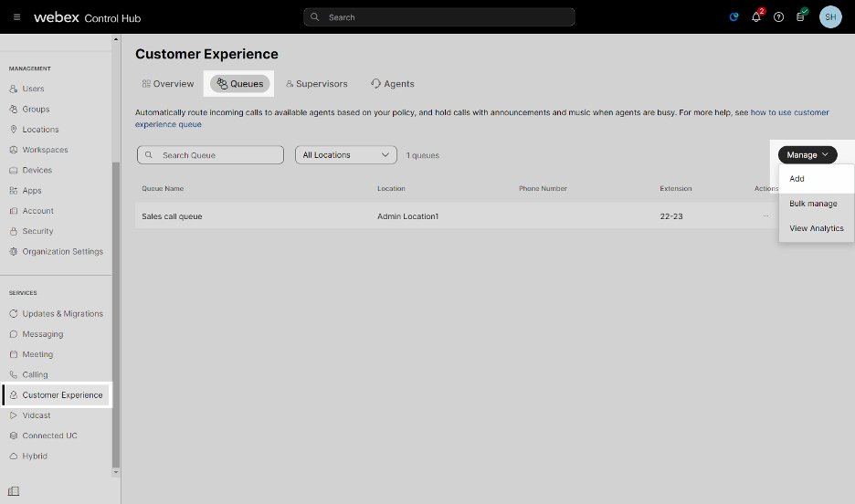Image resolution: width=855 pixels, height=504 pixels.
Task: Choose Bulk manage from Manage menu
Action: coord(817,204)
